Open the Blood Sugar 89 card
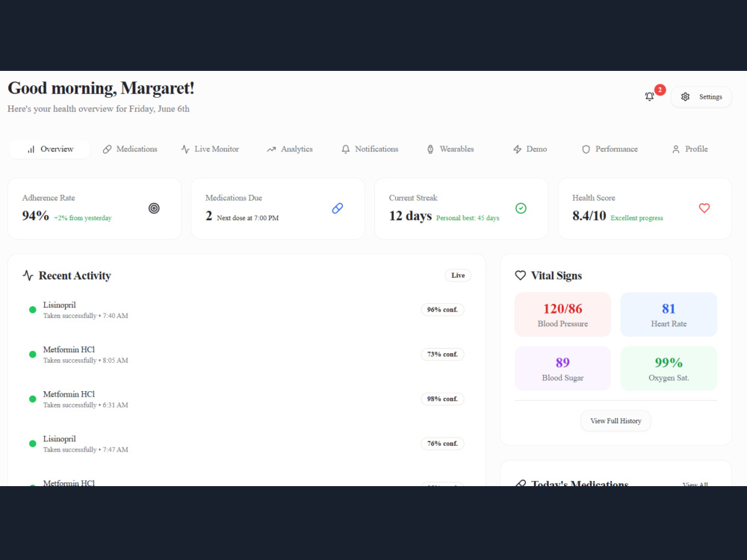 pyautogui.click(x=562, y=369)
